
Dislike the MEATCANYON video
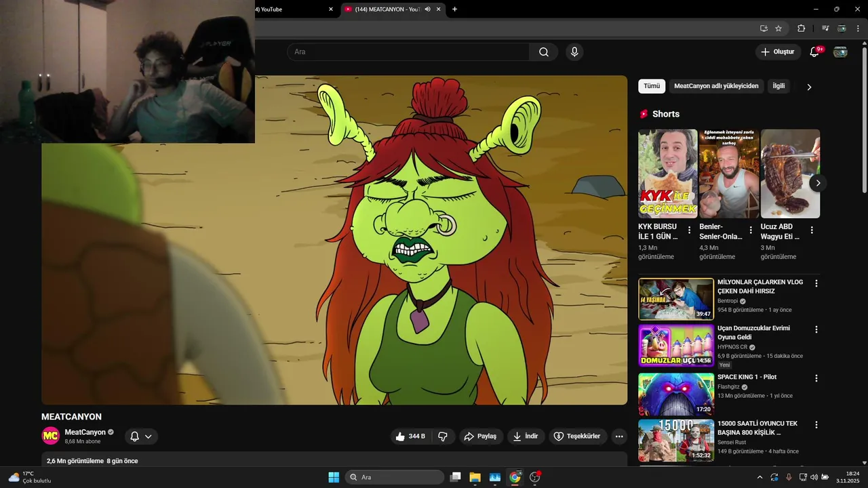coord(443,436)
